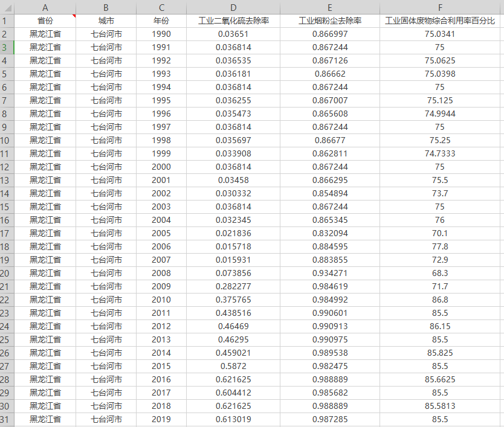Select row 17 via row header
Image resolution: width=504 pixels, height=427 pixels.
tap(7, 233)
